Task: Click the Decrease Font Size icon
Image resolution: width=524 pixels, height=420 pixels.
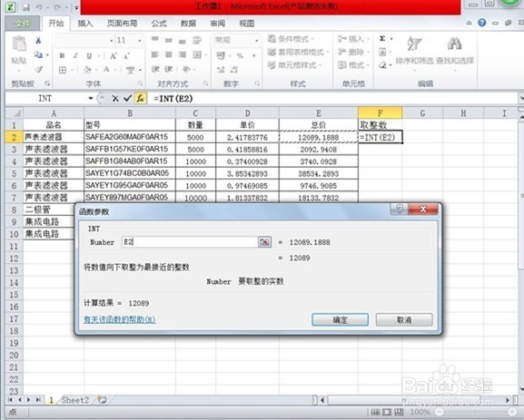Action: (x=126, y=55)
